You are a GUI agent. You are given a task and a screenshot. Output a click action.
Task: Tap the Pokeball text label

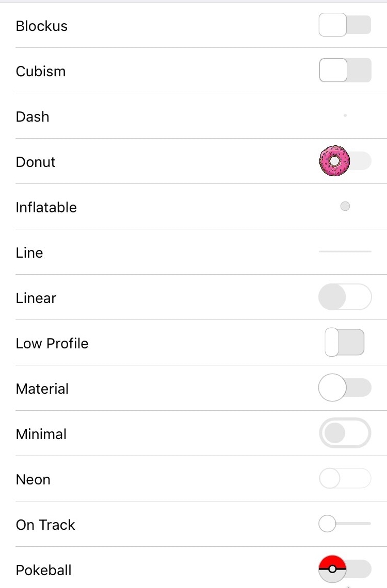click(x=43, y=570)
